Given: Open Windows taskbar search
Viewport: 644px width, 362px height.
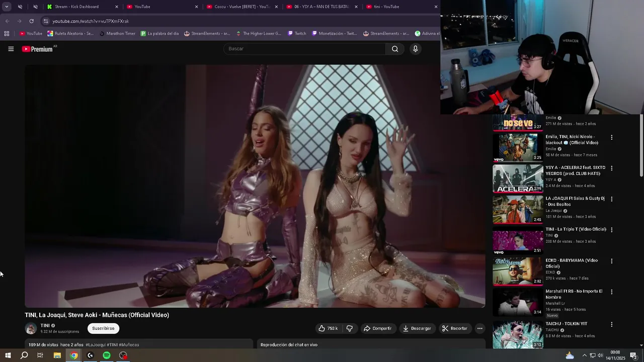Looking at the screenshot, I should coord(24,355).
